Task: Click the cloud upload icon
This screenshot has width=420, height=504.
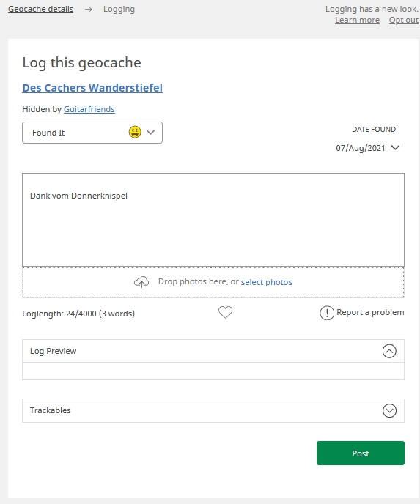Action: [141, 282]
